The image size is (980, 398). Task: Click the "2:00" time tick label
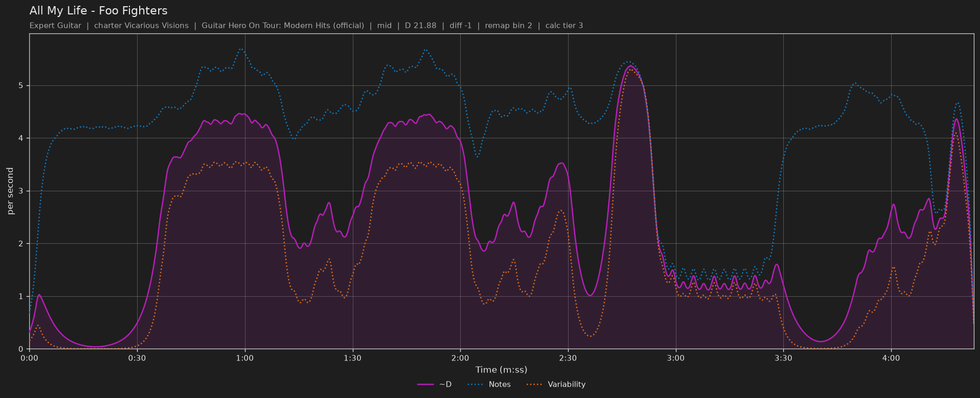click(460, 358)
